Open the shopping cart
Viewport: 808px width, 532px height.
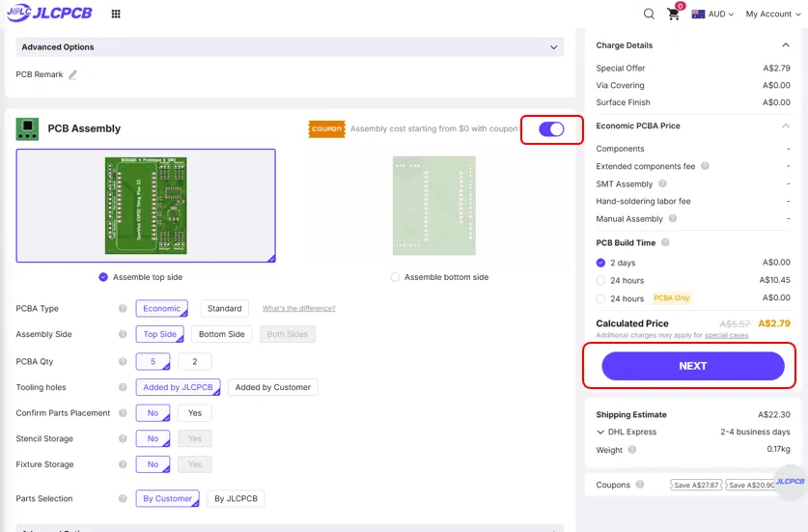coord(674,14)
